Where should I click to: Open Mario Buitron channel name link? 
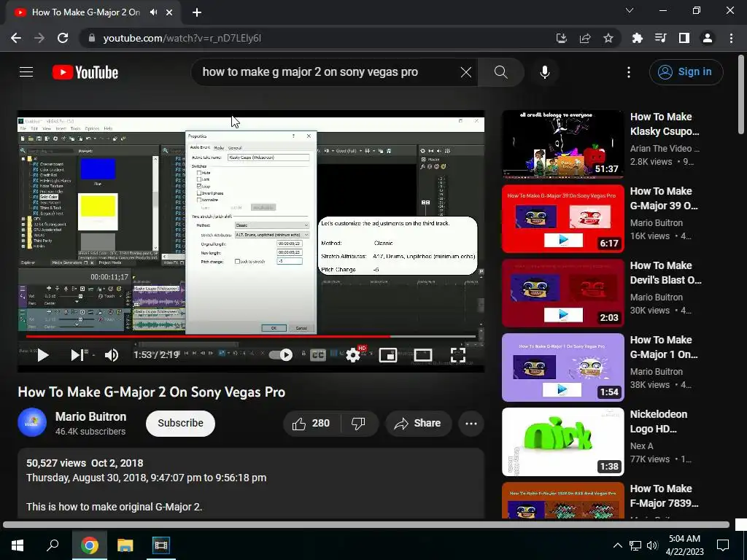91,416
